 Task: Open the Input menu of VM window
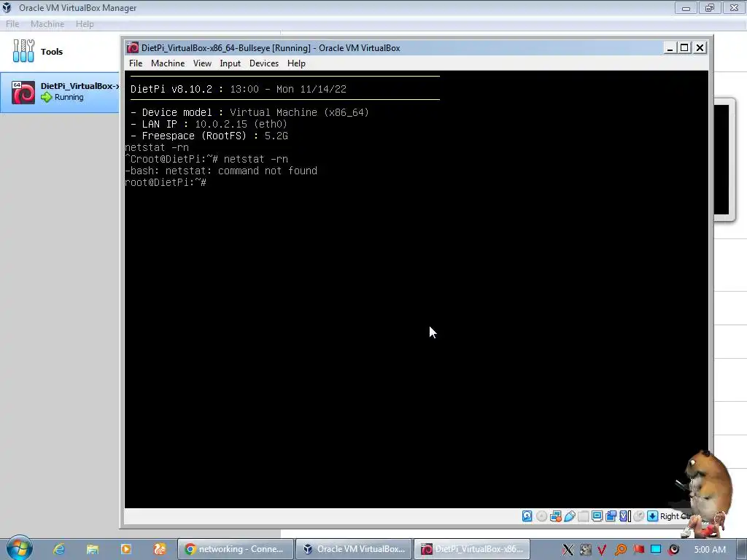click(230, 63)
